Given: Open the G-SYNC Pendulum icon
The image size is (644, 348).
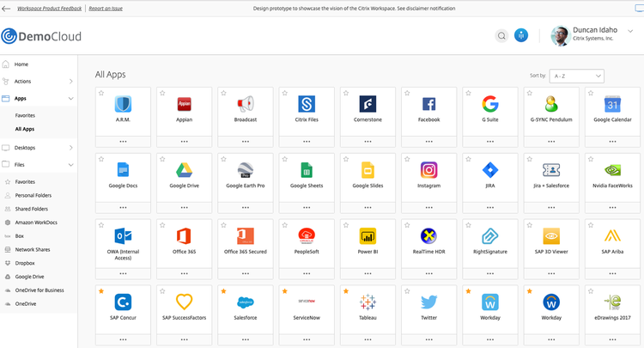Looking at the screenshot, I should tap(551, 104).
